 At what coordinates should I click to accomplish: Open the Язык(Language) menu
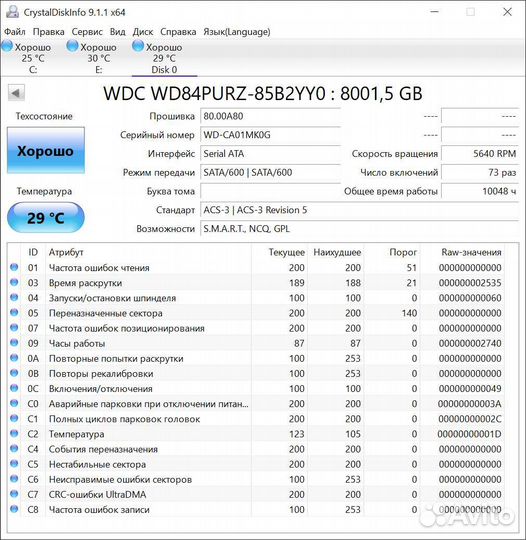click(x=237, y=32)
